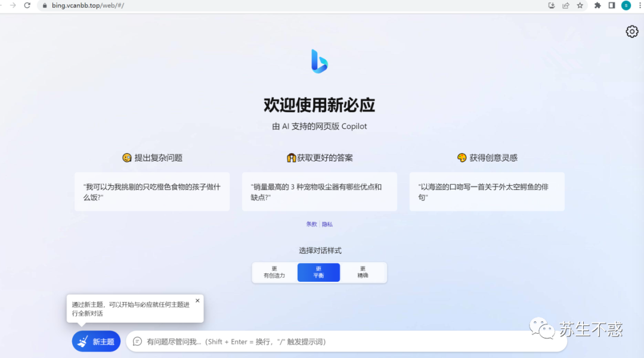Click the broom icon on 新主题 button
The image size is (644, 358).
tap(84, 341)
